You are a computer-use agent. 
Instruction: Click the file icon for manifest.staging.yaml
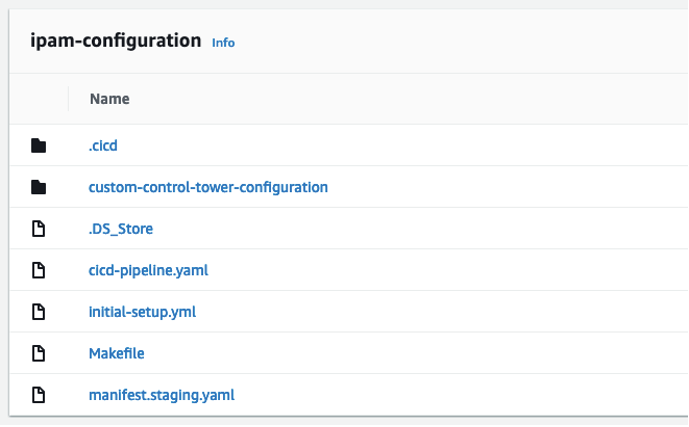(x=39, y=395)
